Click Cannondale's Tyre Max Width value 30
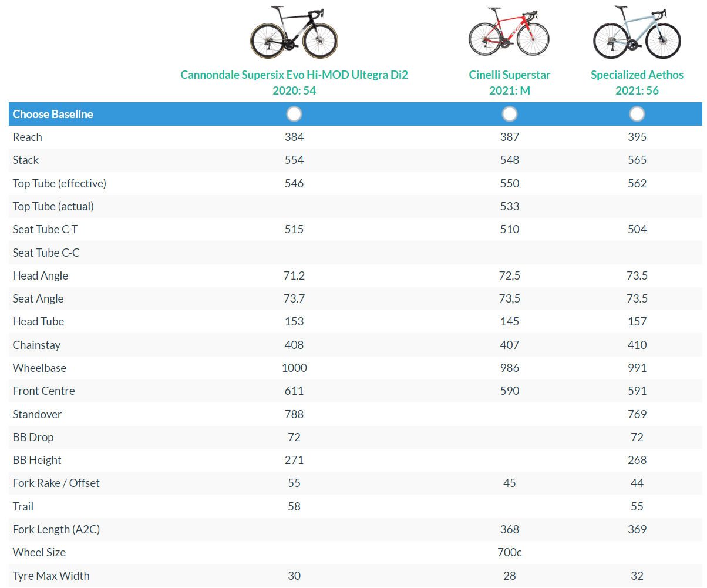The image size is (707, 588). point(294,576)
